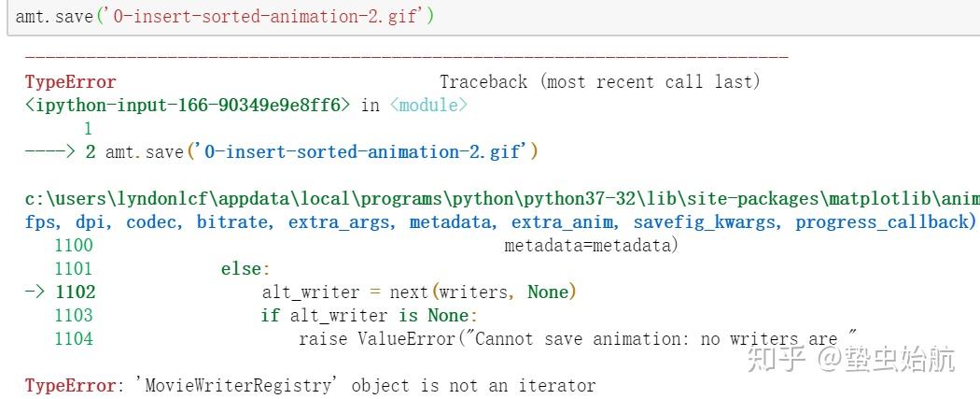Click the 'alt_writer = next(writers, None)' line

[419, 292]
